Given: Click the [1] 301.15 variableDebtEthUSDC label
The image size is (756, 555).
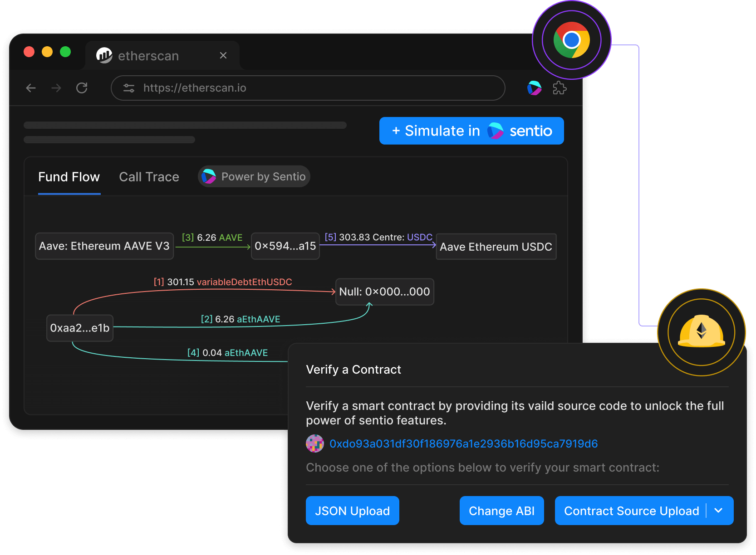Looking at the screenshot, I should (223, 282).
